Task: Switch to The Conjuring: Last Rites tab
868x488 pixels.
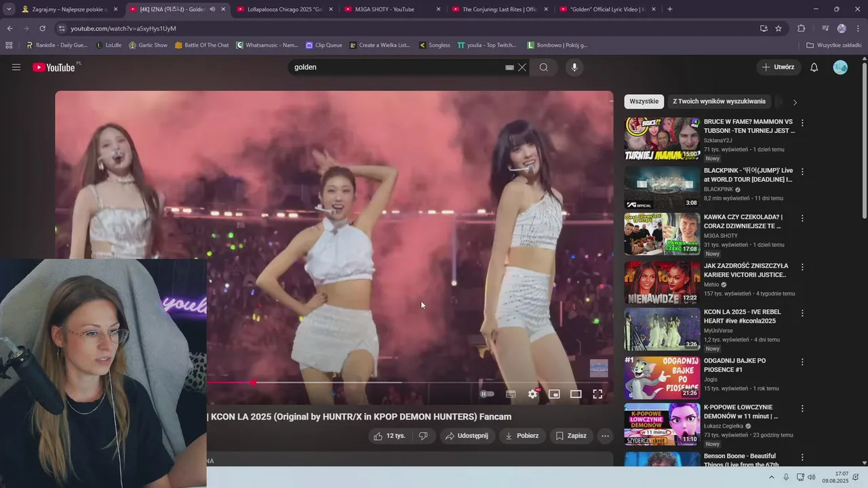Action: point(498,9)
